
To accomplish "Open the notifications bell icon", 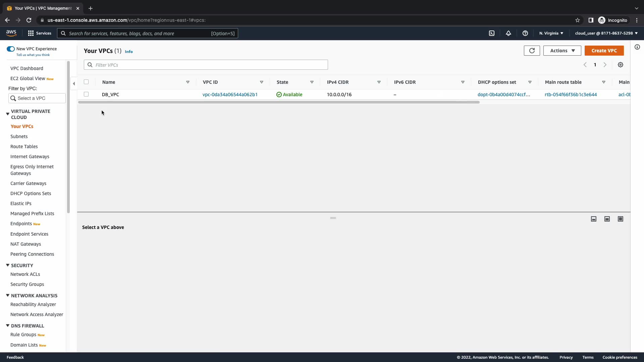I will pyautogui.click(x=508, y=33).
